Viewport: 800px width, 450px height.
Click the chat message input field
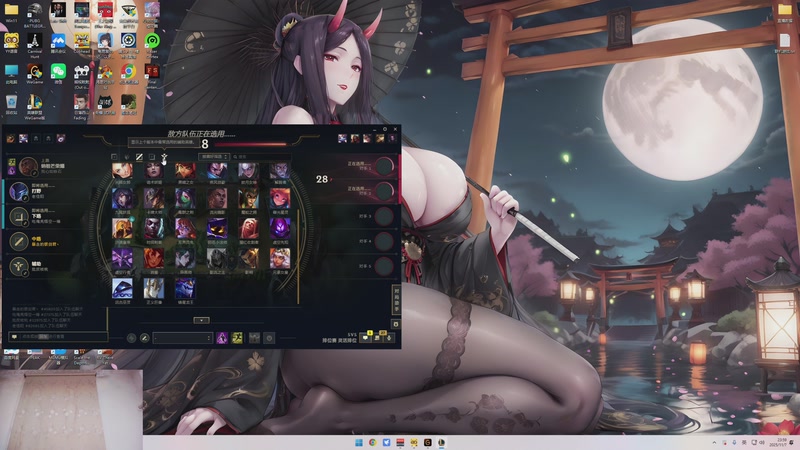[x=58, y=337]
